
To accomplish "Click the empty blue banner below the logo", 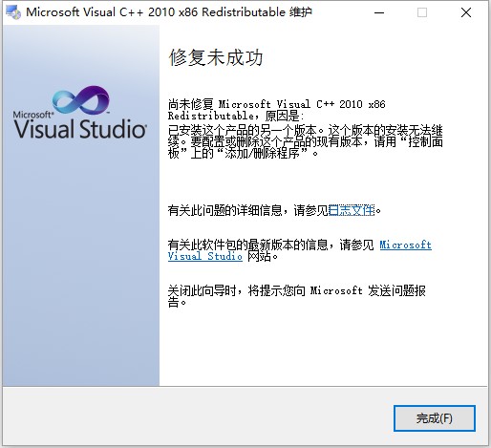I will 81,261.
